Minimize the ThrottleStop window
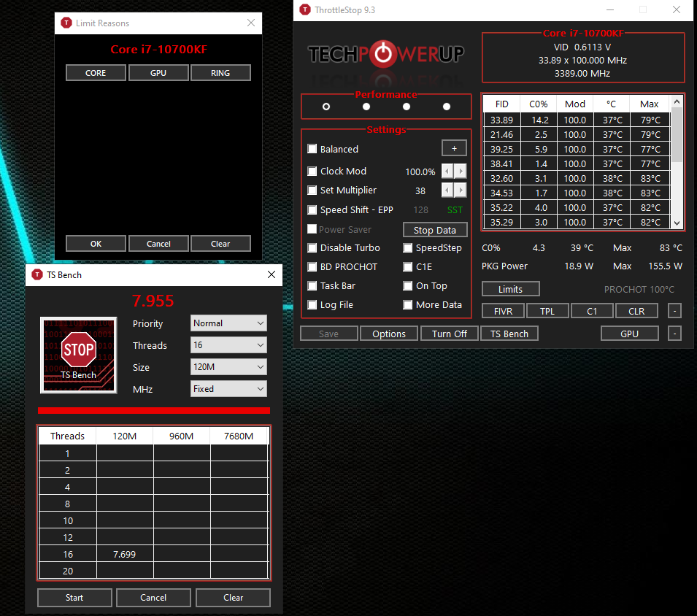 point(610,9)
